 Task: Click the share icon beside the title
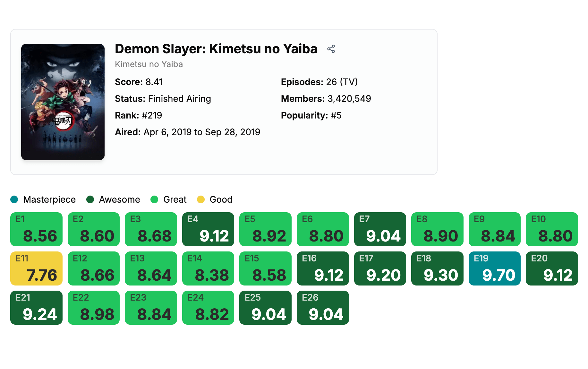tap(331, 49)
